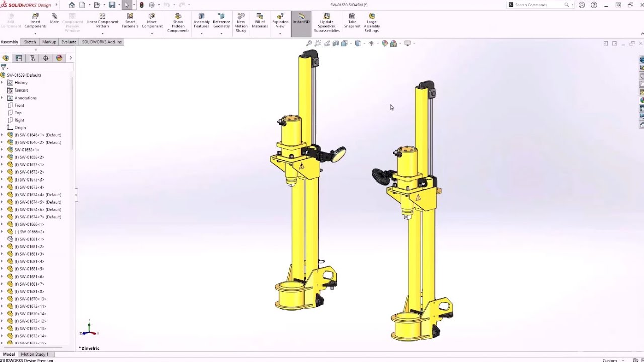Open the Help question mark icon
644x362 pixels.
(594, 5)
